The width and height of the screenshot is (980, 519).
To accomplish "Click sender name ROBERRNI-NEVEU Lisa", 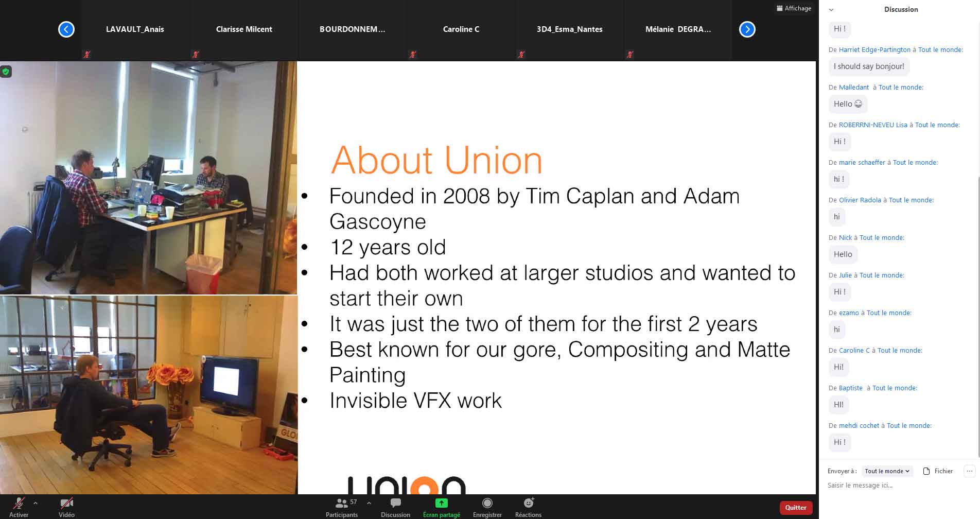I will point(873,125).
